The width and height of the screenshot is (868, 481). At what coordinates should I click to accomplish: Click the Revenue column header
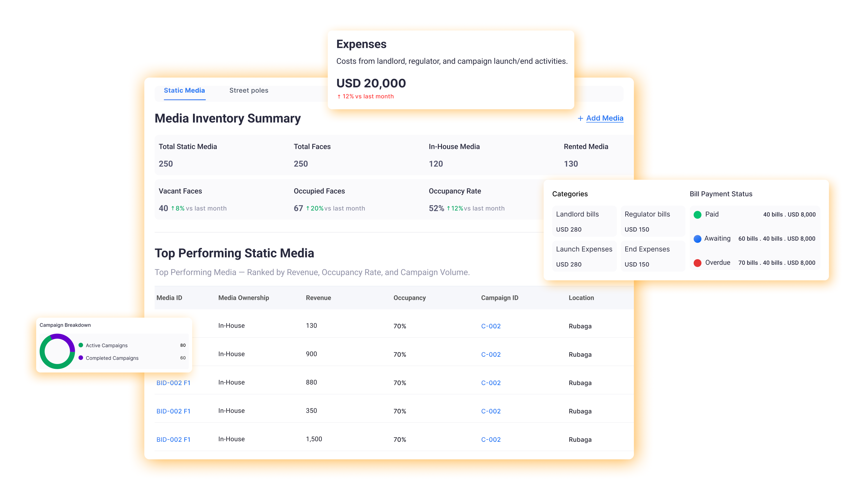click(x=318, y=298)
